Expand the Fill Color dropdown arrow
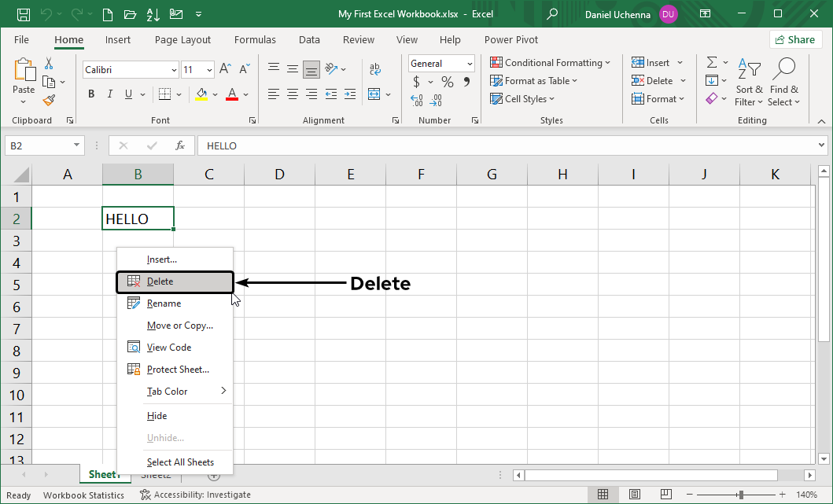Image resolution: width=833 pixels, height=504 pixels. point(214,94)
